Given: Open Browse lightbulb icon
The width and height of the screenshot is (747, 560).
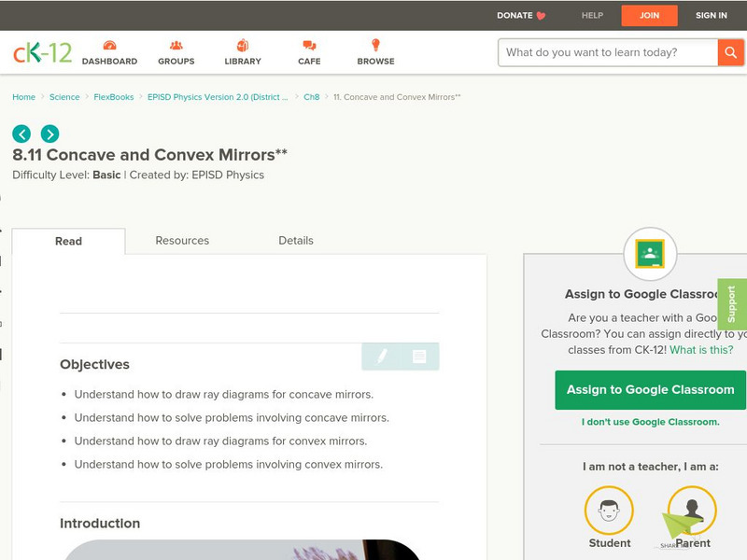Looking at the screenshot, I should click(375, 46).
